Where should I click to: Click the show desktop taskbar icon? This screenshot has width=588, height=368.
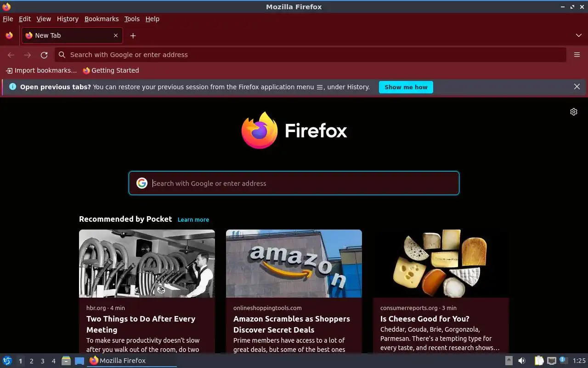coord(79,361)
